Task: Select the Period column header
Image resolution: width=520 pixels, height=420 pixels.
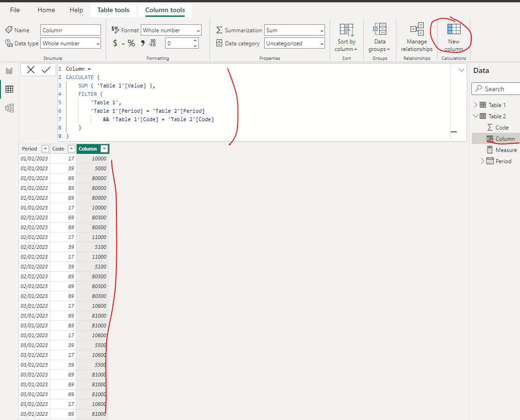Action: (29, 149)
